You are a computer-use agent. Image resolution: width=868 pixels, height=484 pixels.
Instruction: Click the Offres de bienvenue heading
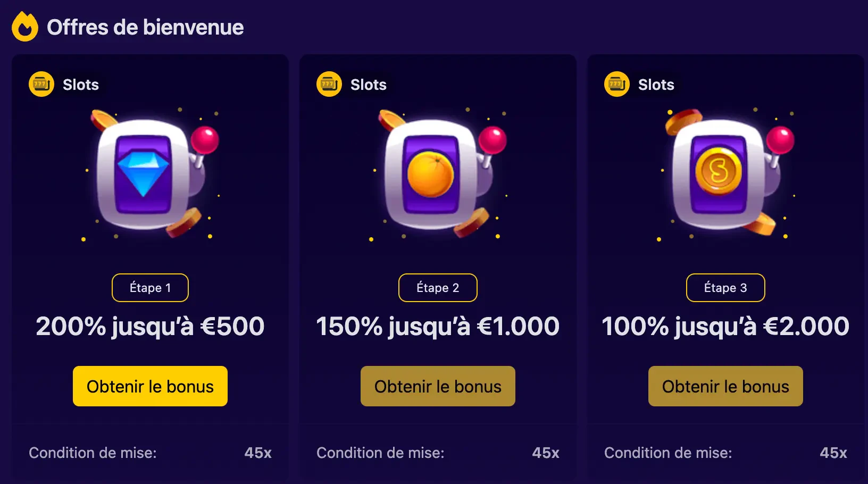(145, 27)
